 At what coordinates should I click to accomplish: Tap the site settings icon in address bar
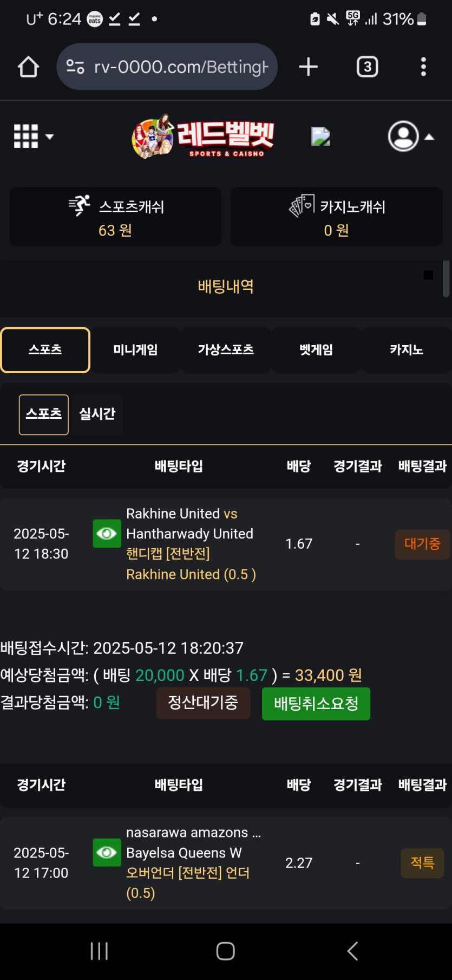point(75,67)
